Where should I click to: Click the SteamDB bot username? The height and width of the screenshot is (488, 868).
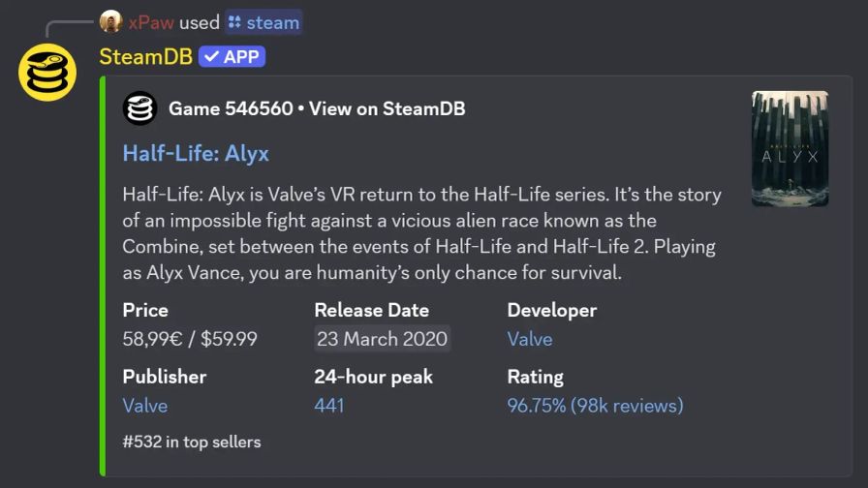click(145, 57)
